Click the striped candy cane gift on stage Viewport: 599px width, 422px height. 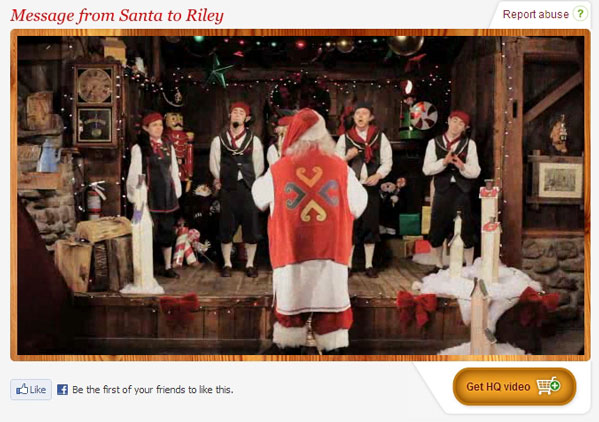click(186, 246)
